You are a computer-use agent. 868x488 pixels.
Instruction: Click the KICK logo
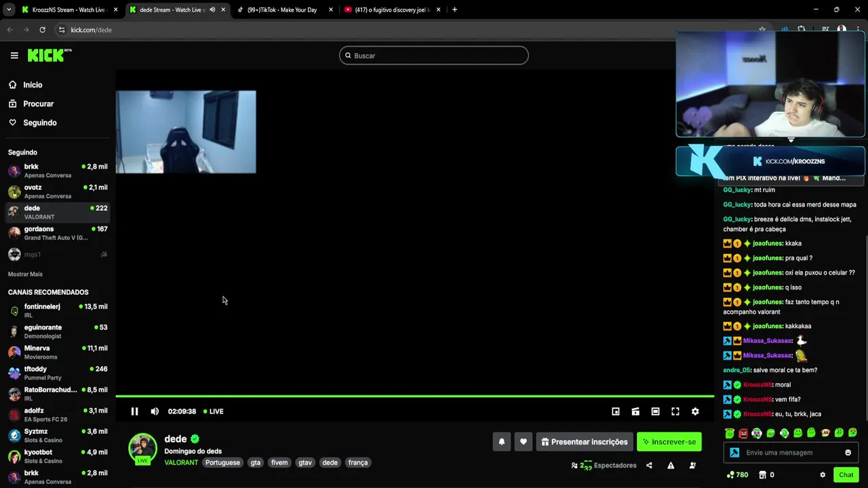tap(50, 56)
